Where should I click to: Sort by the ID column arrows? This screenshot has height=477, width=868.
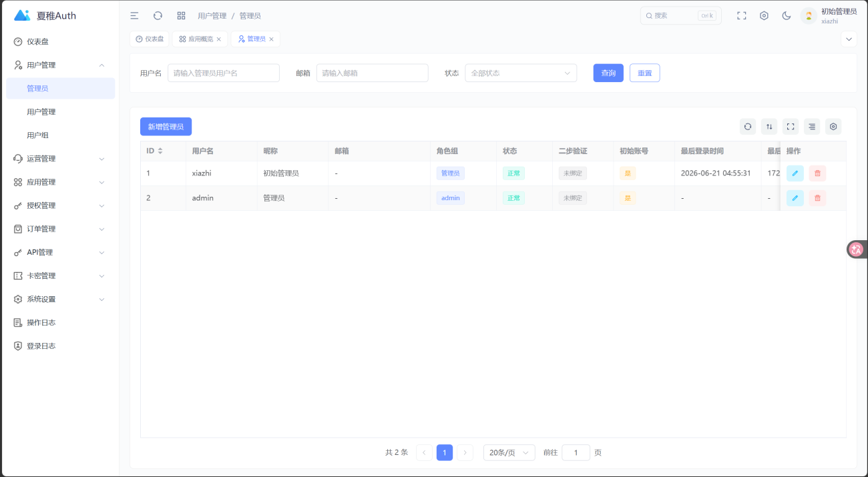coord(160,151)
